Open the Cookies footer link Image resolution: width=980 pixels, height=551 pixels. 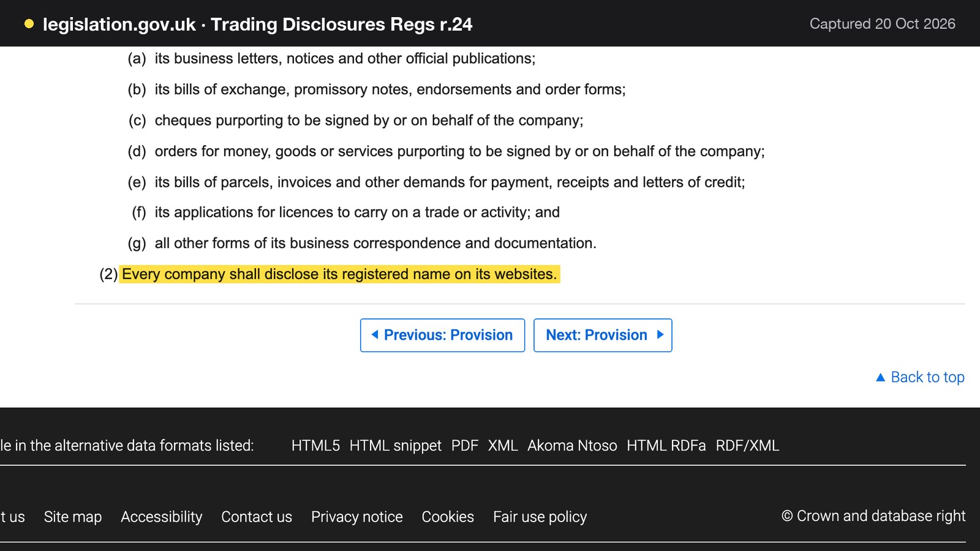pos(448,517)
